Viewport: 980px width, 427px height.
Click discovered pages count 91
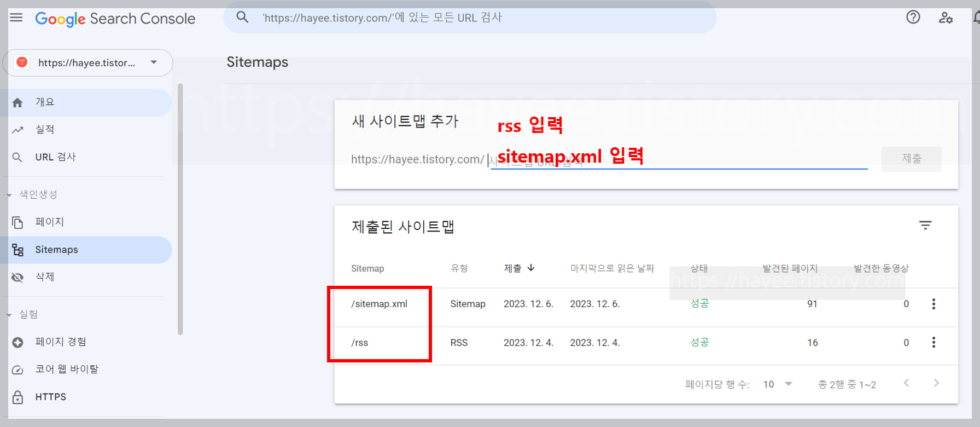(812, 304)
